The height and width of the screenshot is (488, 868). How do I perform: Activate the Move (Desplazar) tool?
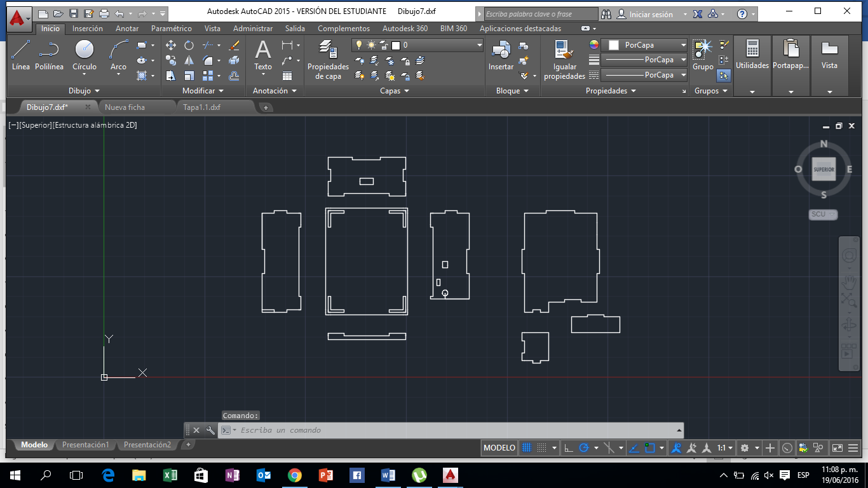171,45
